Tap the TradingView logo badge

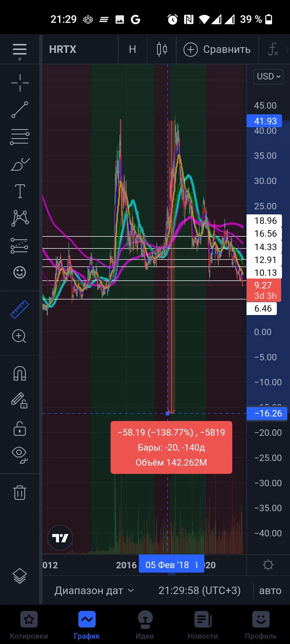tap(60, 538)
